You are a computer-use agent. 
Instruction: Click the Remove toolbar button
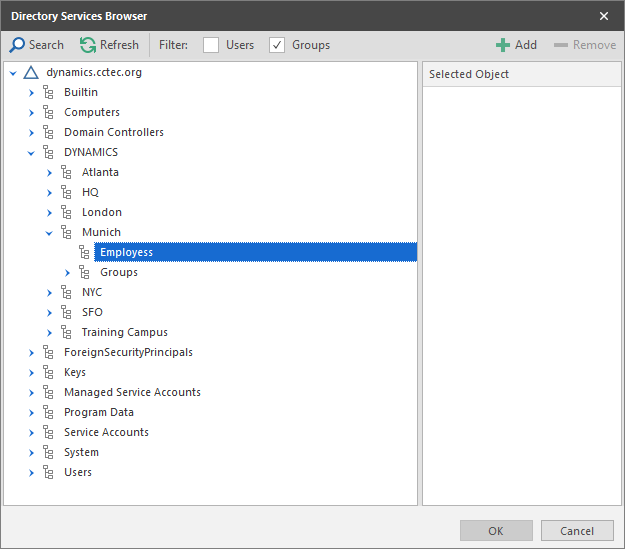click(x=585, y=45)
